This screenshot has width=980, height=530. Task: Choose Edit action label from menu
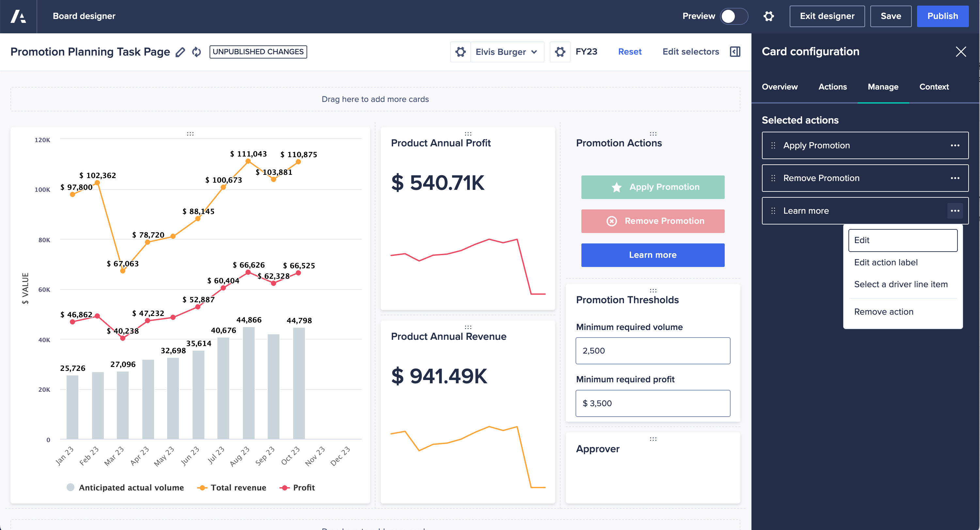click(x=886, y=262)
